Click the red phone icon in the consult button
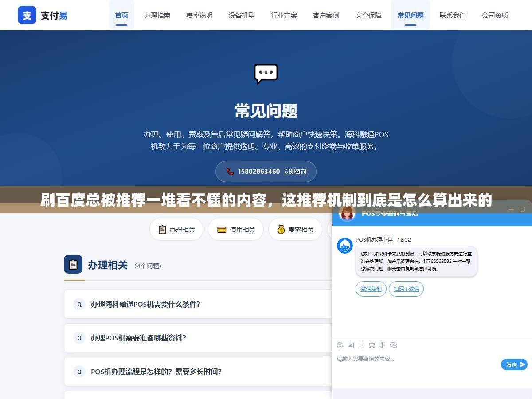This screenshot has height=399, width=532. (x=230, y=171)
